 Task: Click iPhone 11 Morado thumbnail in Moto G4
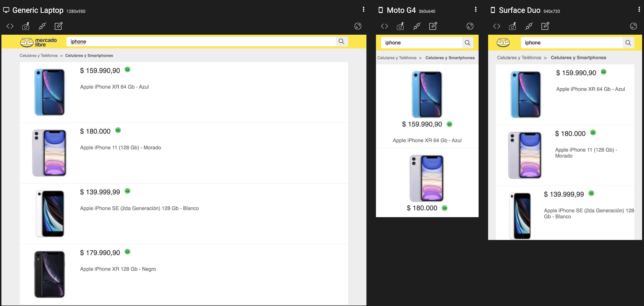point(427,178)
